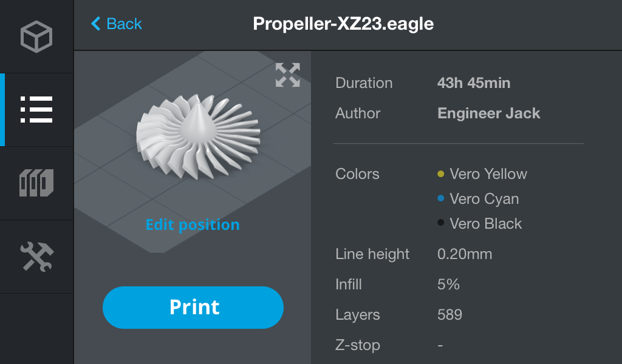The width and height of the screenshot is (622, 364).
Task: Click the Propeller-XZ23.eagle title
Action: (x=343, y=24)
